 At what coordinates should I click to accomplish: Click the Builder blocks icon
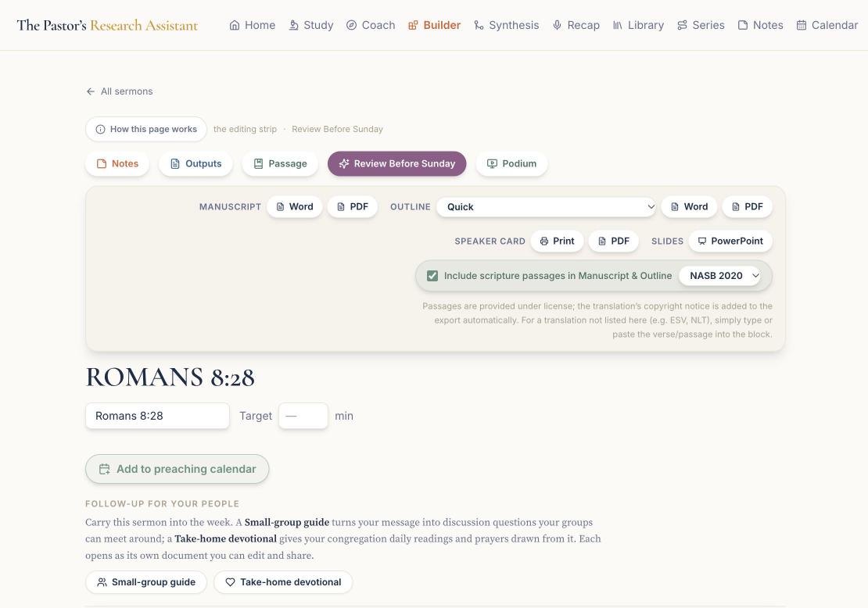tap(413, 25)
